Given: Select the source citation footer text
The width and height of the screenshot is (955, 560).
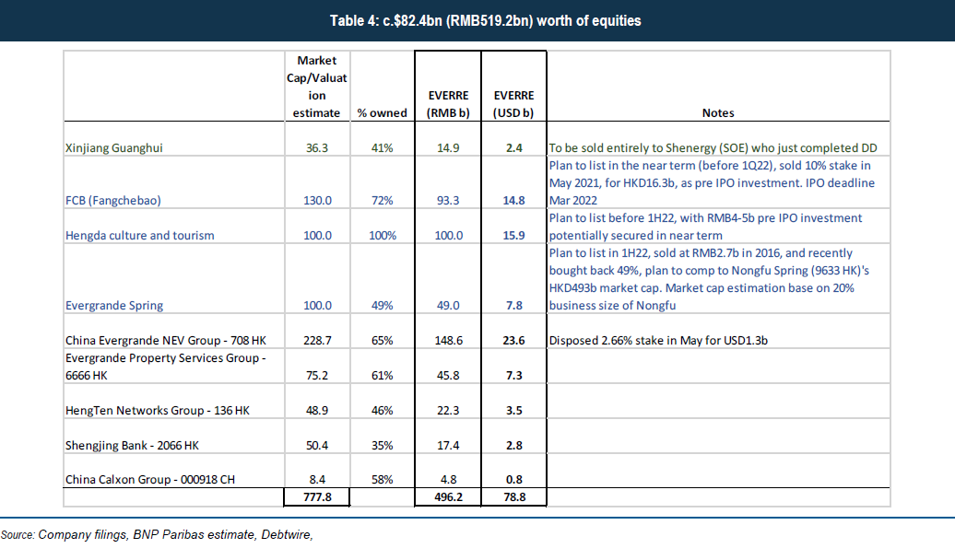Looking at the screenshot, I should (157, 535).
